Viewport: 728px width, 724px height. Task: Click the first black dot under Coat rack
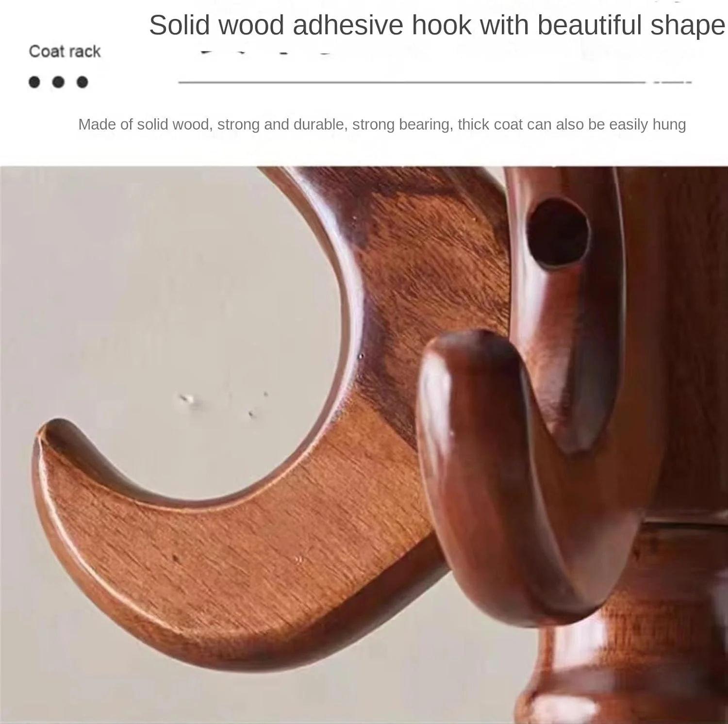[x=34, y=82]
